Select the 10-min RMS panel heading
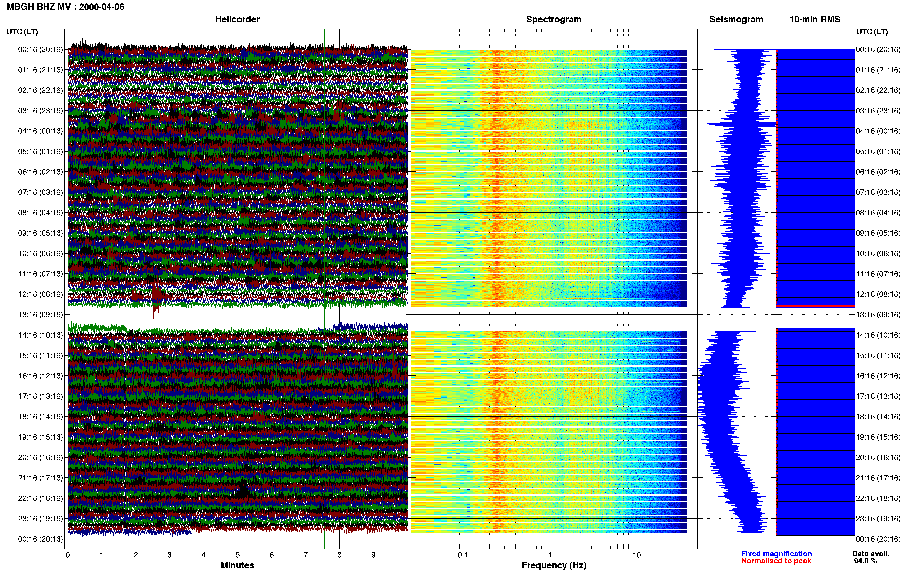 coord(815,20)
